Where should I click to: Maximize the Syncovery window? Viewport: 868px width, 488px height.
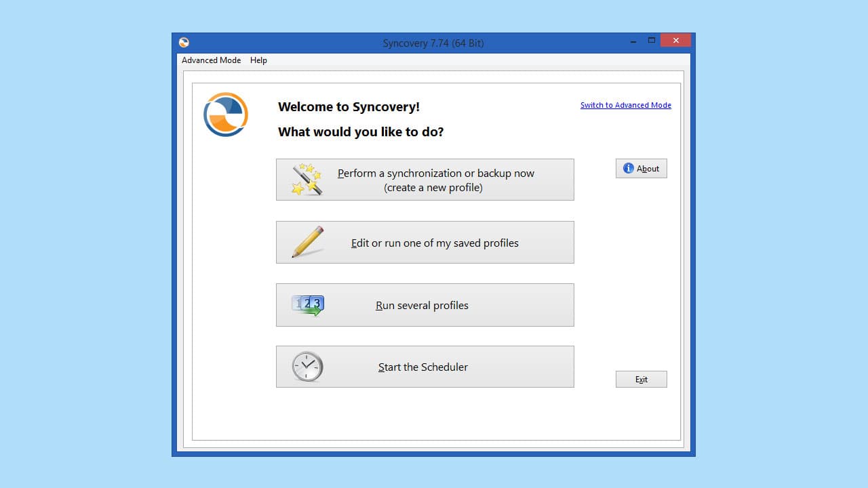click(x=653, y=40)
